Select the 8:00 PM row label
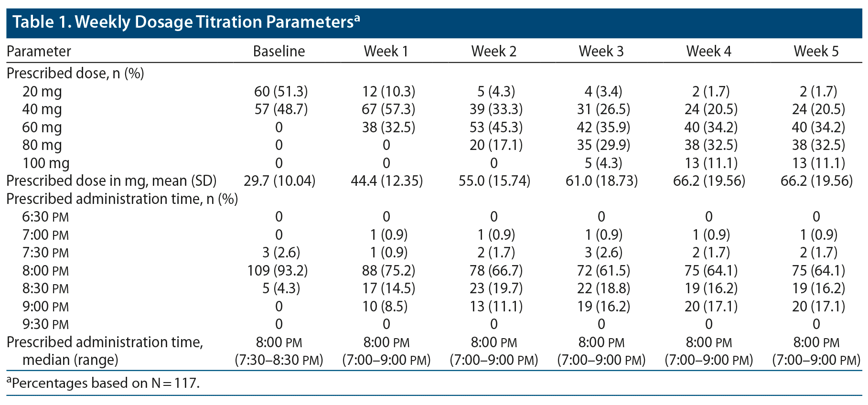The width and height of the screenshot is (868, 405). 45,271
